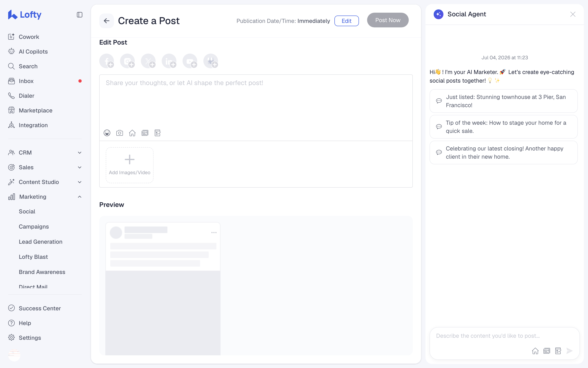Go back using the arrow beside Create a Post
588x368 pixels.
pyautogui.click(x=106, y=21)
